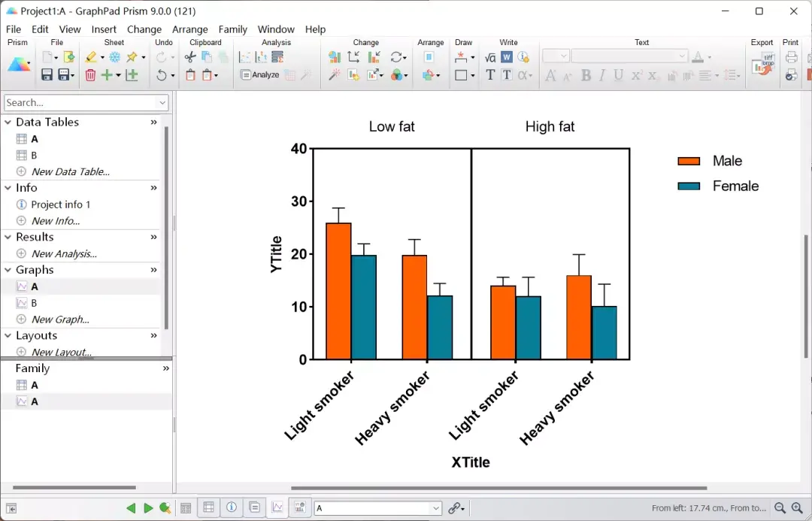This screenshot has height=521, width=812.
Task: Open the Insert menu
Action: click(x=104, y=29)
